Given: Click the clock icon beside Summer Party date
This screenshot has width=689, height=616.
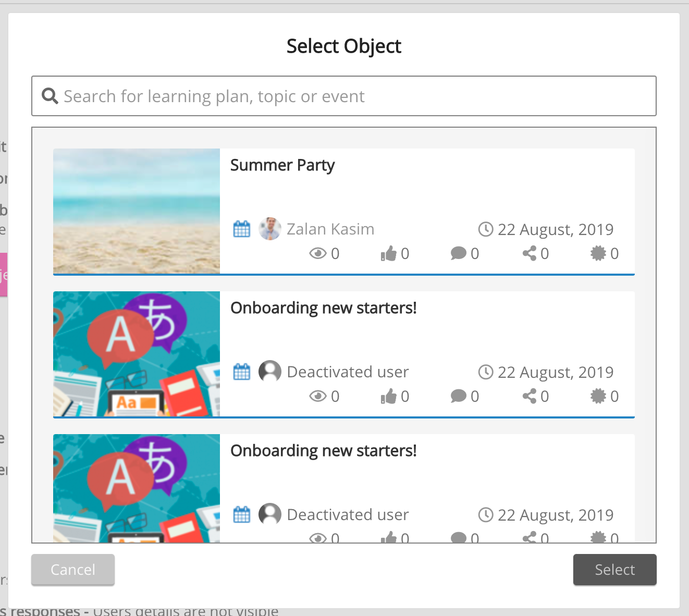Looking at the screenshot, I should coord(486,229).
